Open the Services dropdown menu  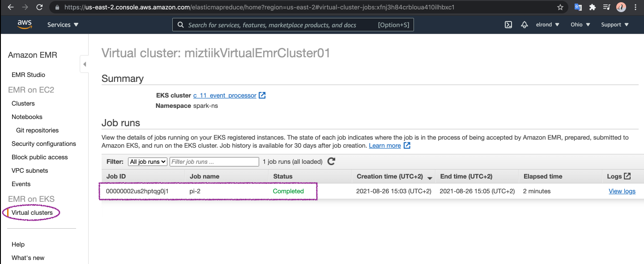coord(63,25)
